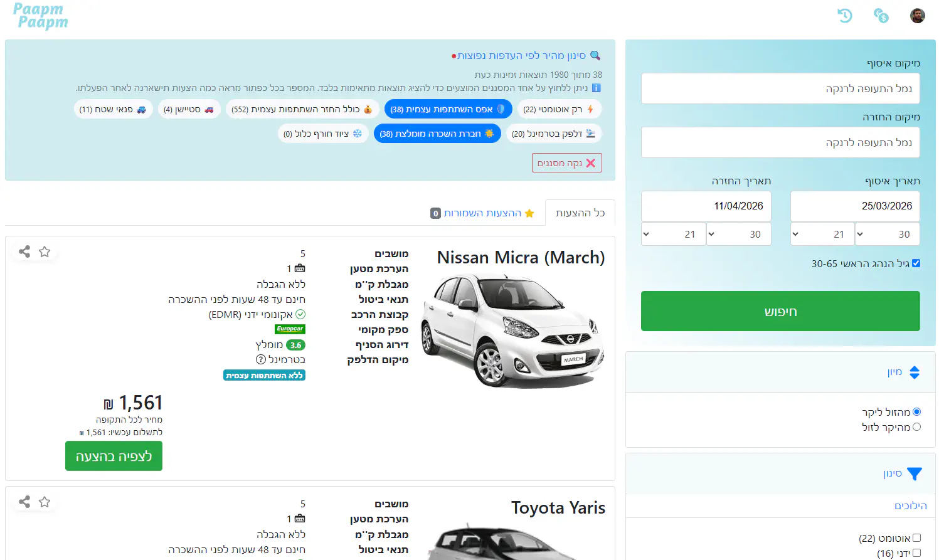The height and width of the screenshot is (560, 939).
Task: Click the terminal help question mark icon
Action: 261,360
